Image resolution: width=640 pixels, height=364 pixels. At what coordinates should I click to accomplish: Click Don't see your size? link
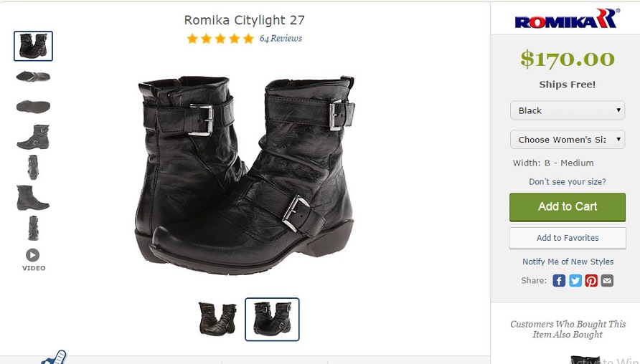pyautogui.click(x=567, y=182)
